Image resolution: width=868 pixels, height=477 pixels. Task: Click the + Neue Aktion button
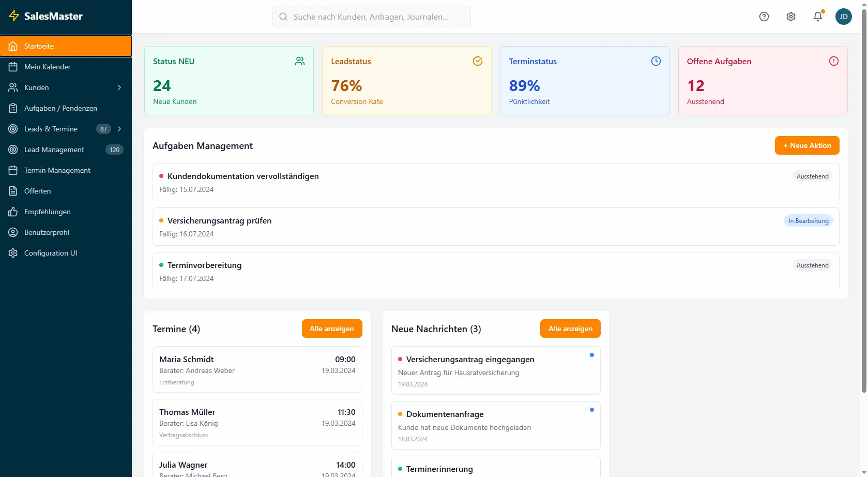tap(806, 145)
